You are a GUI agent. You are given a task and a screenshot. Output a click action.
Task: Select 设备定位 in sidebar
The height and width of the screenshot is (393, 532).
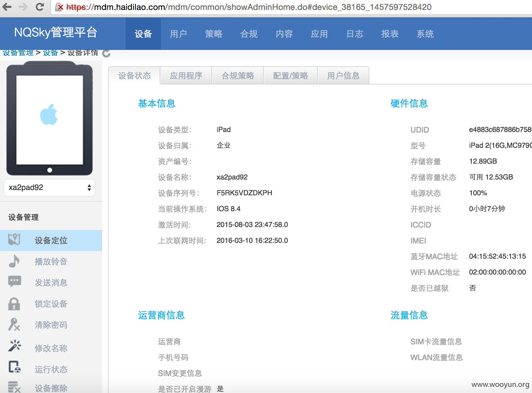[x=51, y=240]
